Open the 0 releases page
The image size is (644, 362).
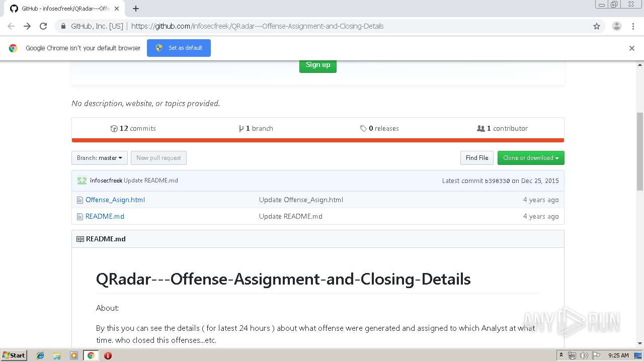click(x=379, y=128)
